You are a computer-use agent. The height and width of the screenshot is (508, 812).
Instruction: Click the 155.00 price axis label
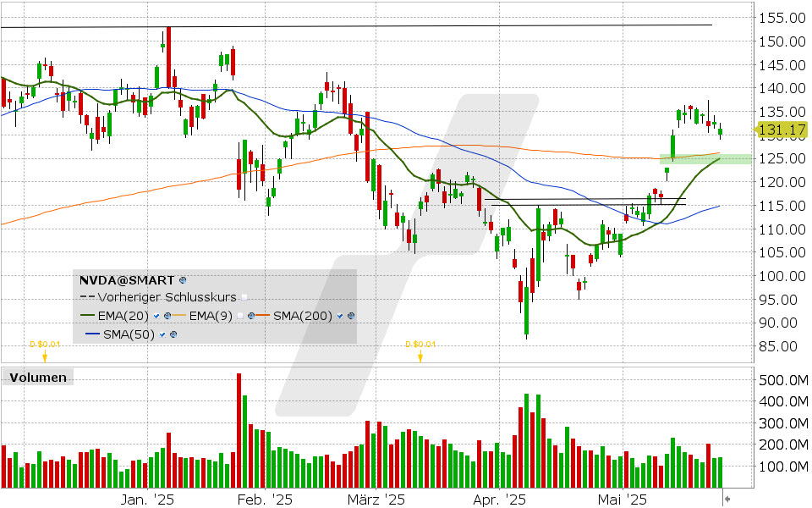[782, 18]
